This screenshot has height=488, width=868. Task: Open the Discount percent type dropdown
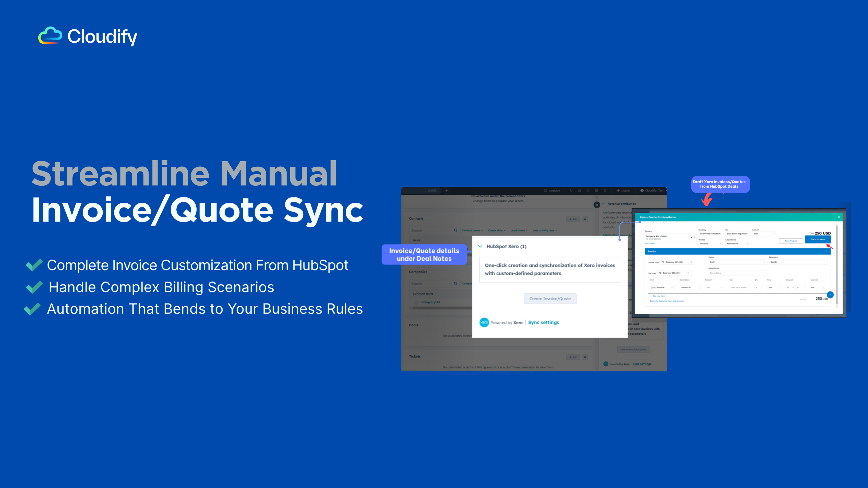(791, 288)
